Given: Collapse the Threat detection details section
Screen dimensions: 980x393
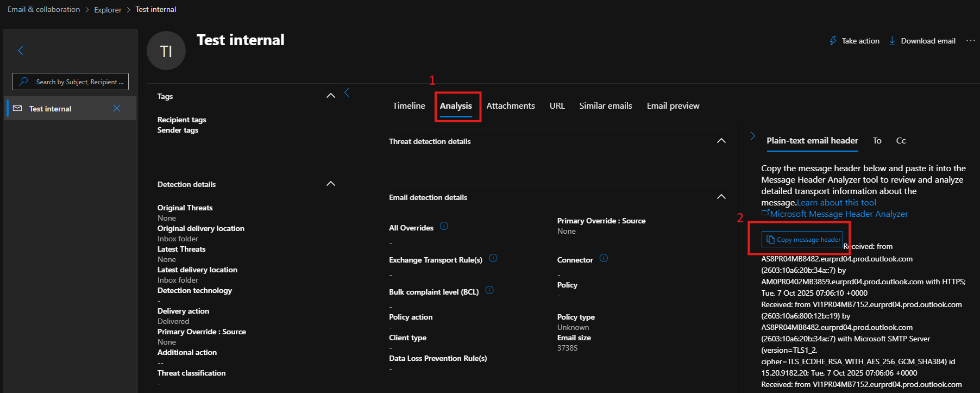Looking at the screenshot, I should 721,141.
